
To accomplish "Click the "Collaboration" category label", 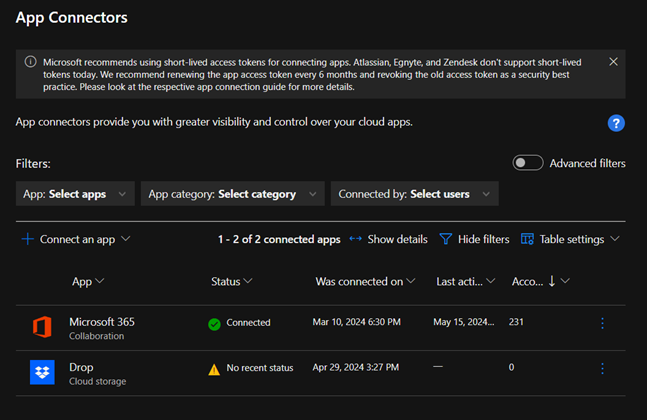I will 97,336.
